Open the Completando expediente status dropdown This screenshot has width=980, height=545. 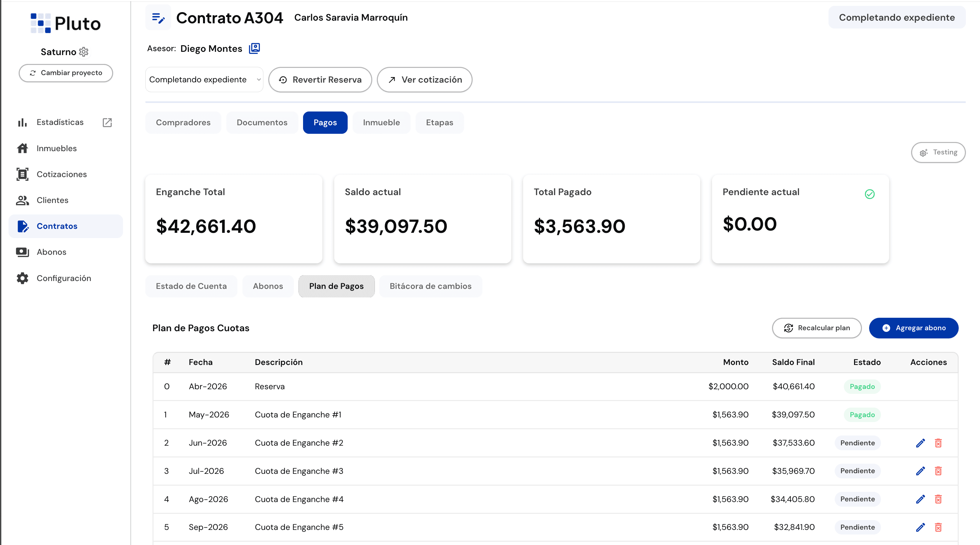pos(204,79)
